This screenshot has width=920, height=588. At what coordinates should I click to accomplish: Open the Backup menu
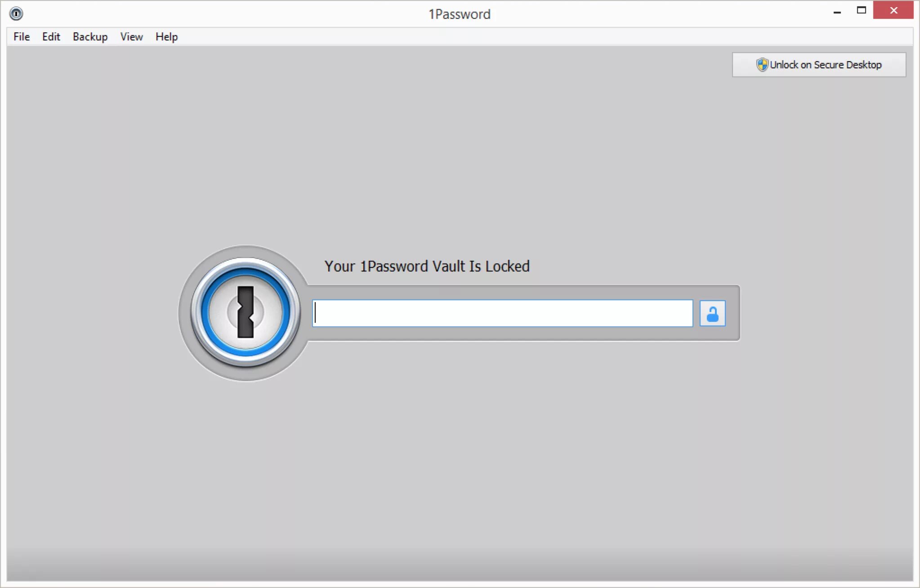coord(90,37)
